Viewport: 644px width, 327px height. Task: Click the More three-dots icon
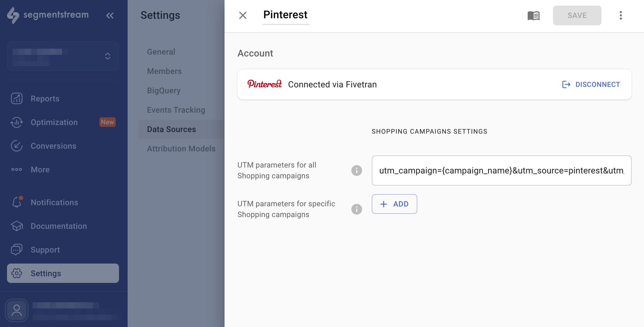17,170
